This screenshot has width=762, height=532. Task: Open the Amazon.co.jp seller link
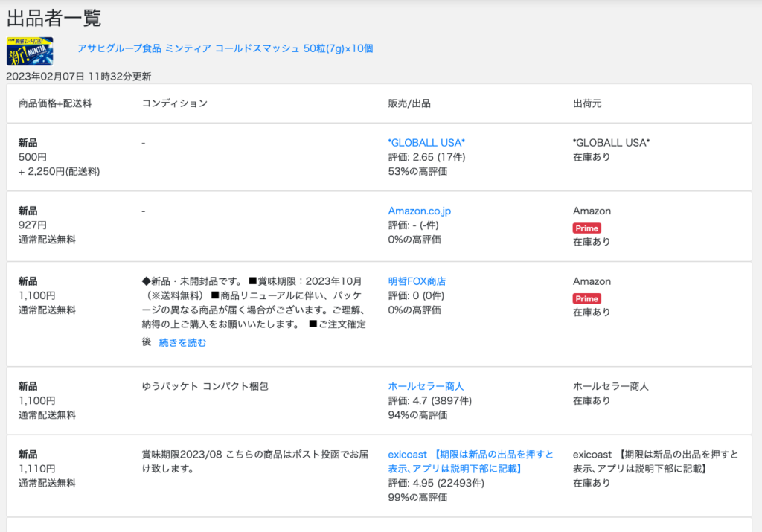(420, 211)
